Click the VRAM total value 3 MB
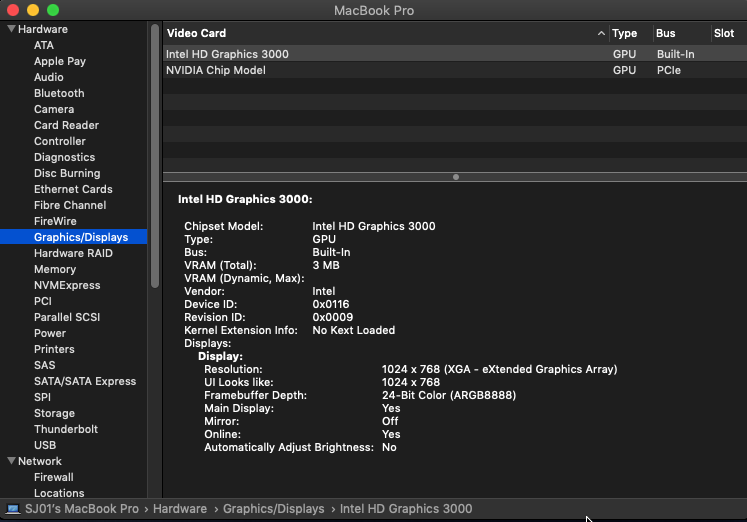Screen dimensions: 747x522 [x=326, y=265]
